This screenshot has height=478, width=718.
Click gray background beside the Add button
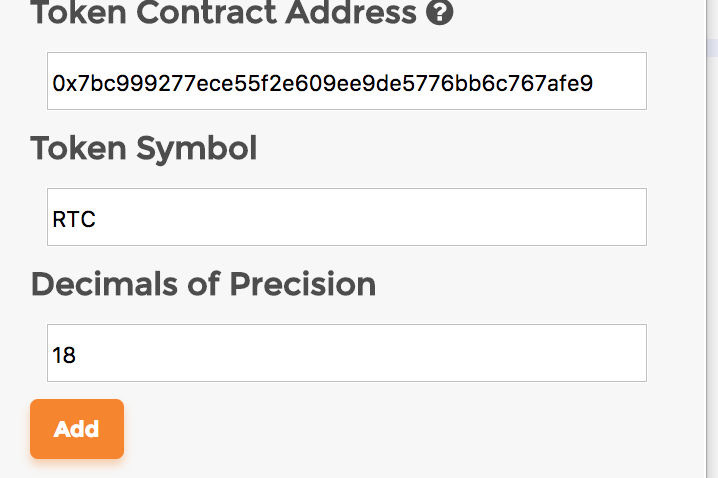[x=366, y=429]
